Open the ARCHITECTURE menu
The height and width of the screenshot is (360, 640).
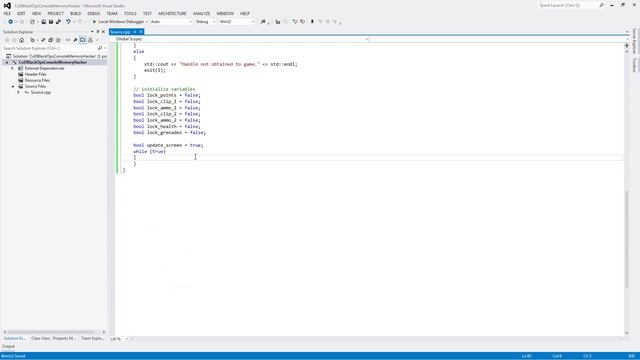coord(172,13)
